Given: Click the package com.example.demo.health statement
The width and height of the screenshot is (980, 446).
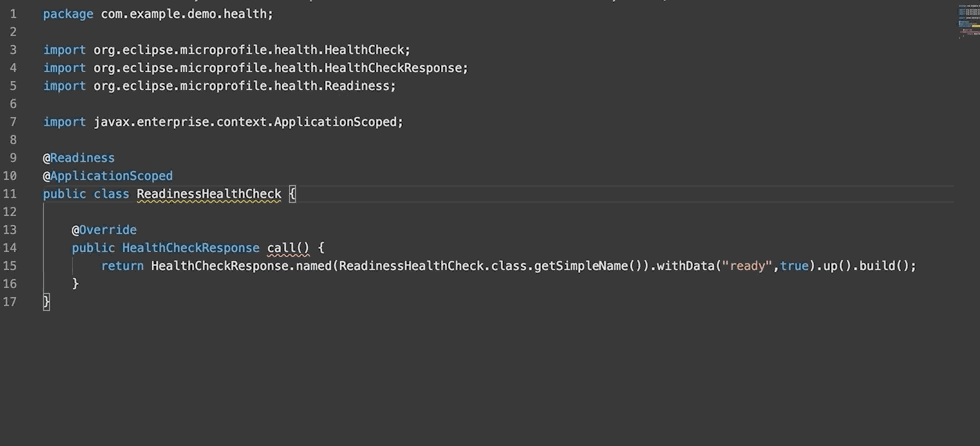Looking at the screenshot, I should [158, 14].
